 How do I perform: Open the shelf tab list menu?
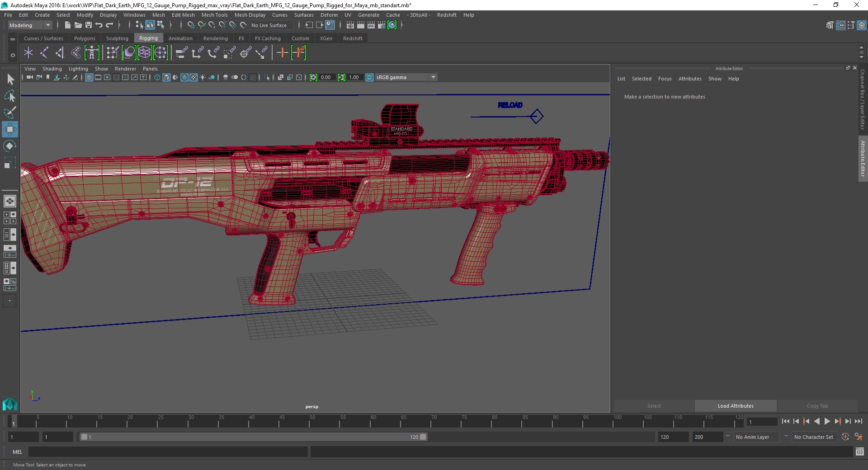click(13, 39)
